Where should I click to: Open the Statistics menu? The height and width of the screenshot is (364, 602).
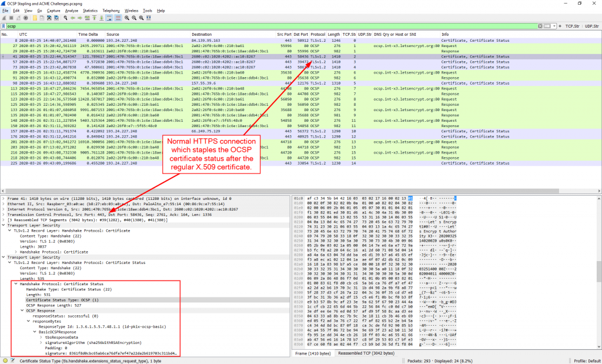coord(90,11)
